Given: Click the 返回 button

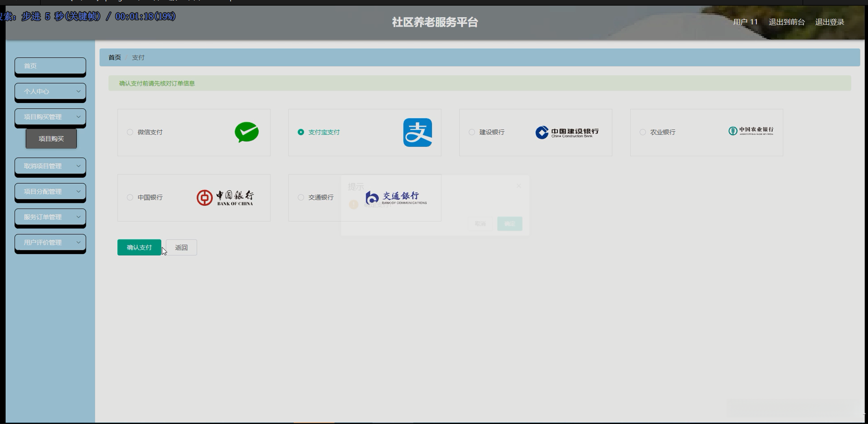Looking at the screenshot, I should point(181,247).
